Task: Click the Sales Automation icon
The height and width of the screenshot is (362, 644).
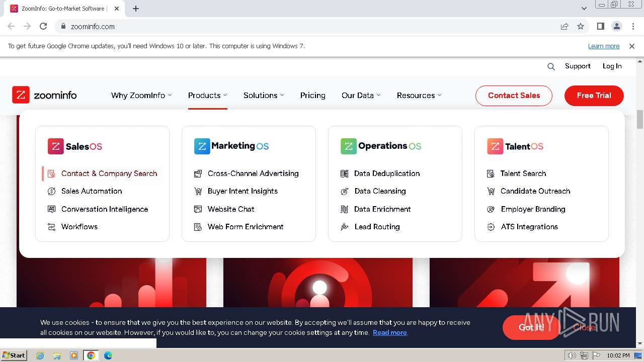Action: click(x=51, y=191)
